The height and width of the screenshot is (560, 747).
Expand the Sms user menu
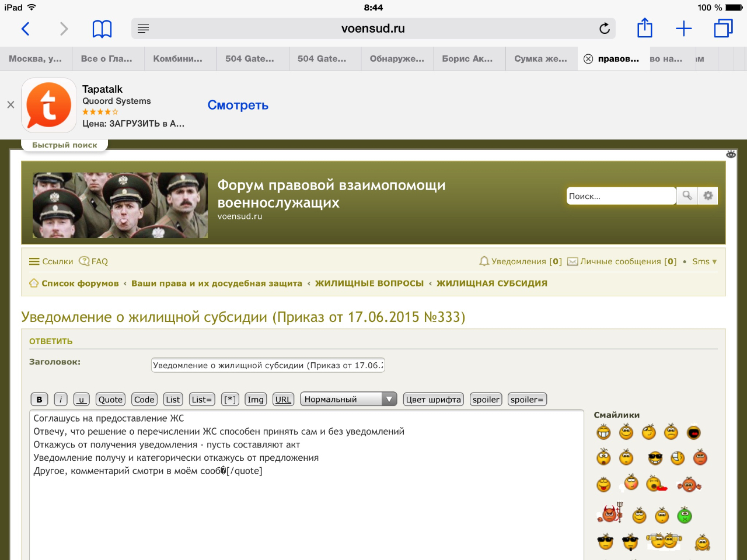click(x=704, y=261)
